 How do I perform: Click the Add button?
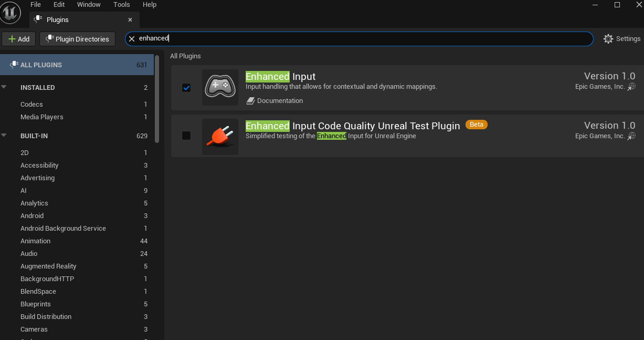pyautogui.click(x=19, y=39)
